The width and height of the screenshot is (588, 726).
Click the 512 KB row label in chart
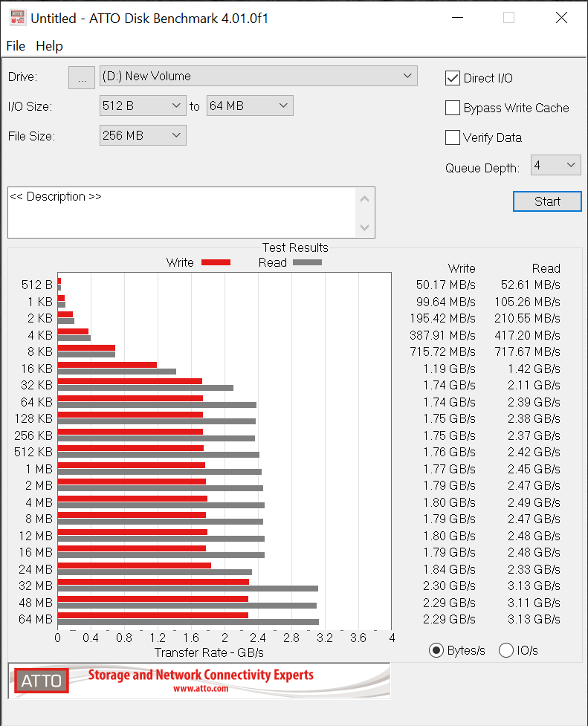[x=33, y=452]
